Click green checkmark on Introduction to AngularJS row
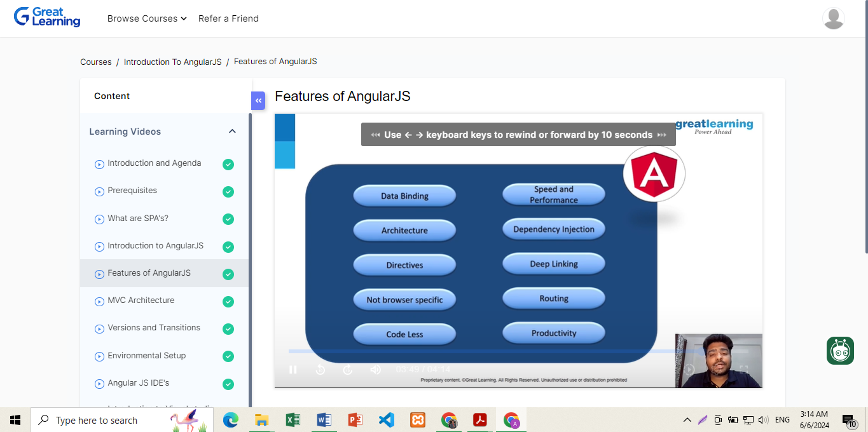Screen dimensions: 868x432 tap(228, 247)
